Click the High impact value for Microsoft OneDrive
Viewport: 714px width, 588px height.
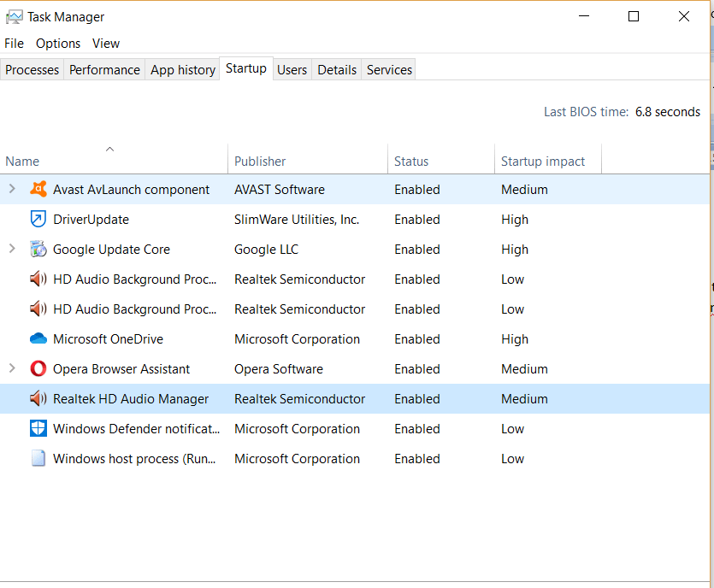click(x=515, y=339)
